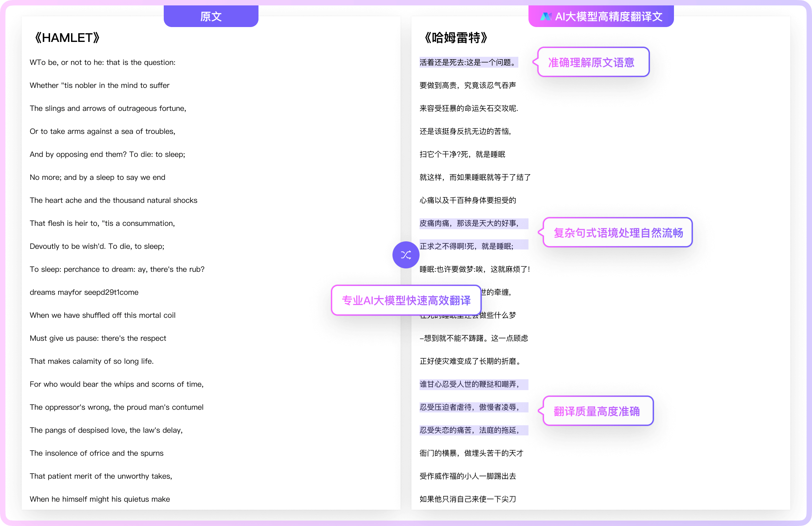This screenshot has height=526, width=812.
Task: Click translated line 受作威作福的小人一脚踢出去
Action: tap(468, 476)
